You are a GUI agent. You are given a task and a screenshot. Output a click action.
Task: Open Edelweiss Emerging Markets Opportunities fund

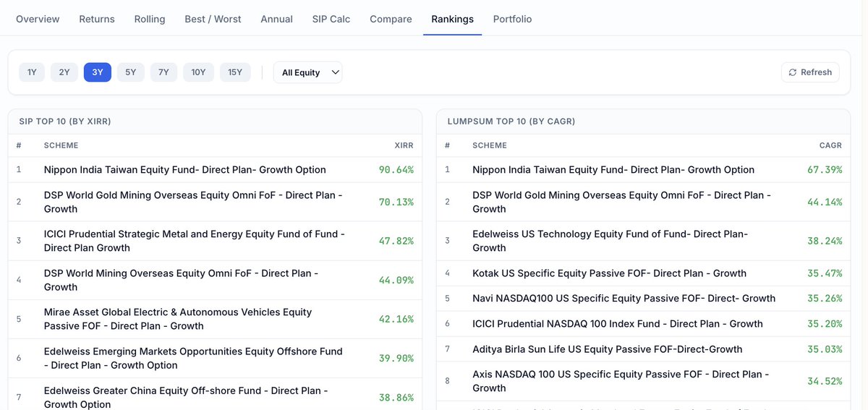click(x=193, y=359)
